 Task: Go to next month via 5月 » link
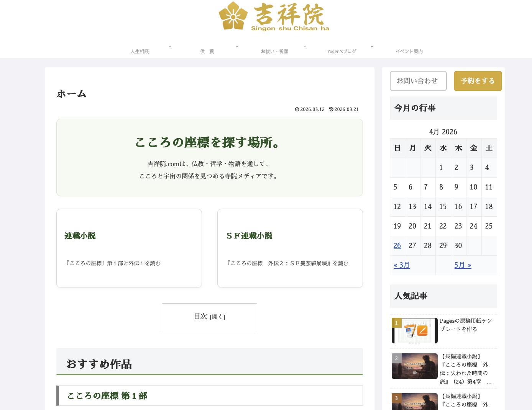[462, 265]
